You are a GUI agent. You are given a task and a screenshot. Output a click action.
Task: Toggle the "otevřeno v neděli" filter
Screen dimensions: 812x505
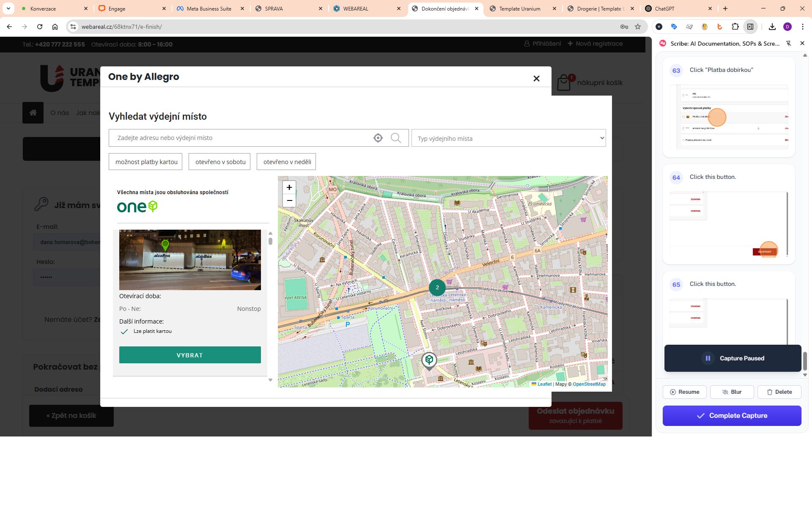(x=286, y=162)
